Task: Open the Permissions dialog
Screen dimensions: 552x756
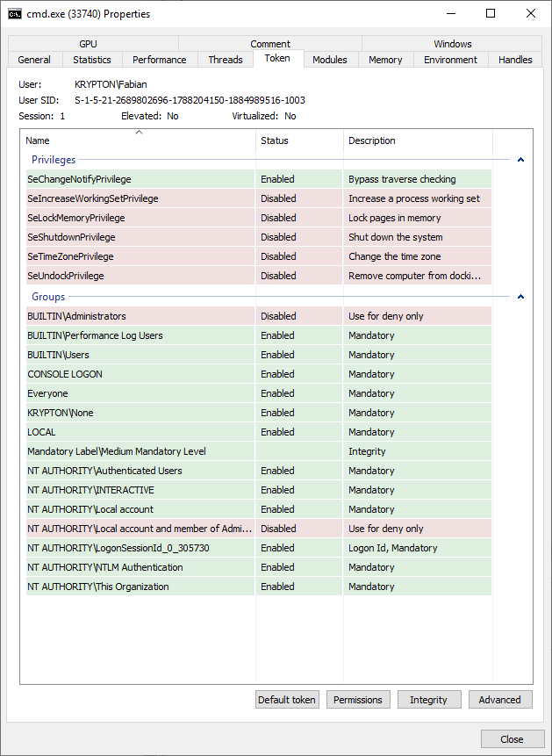Action: pos(358,700)
